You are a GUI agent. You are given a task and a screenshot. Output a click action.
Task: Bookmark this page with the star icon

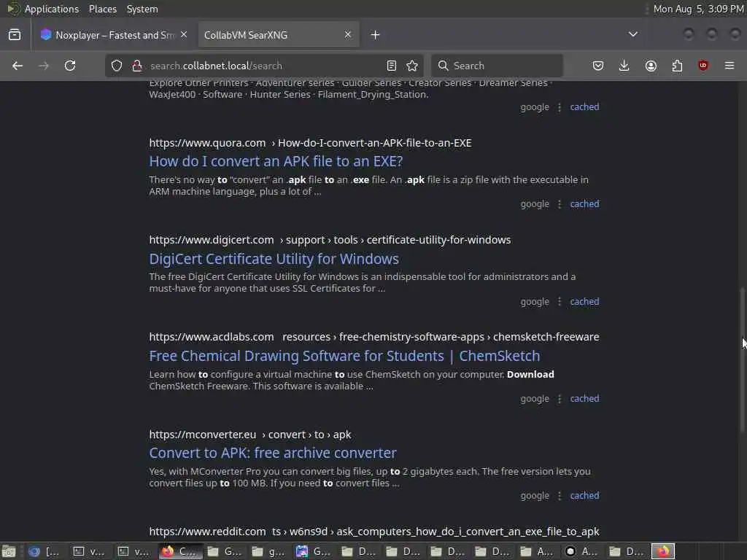(412, 66)
